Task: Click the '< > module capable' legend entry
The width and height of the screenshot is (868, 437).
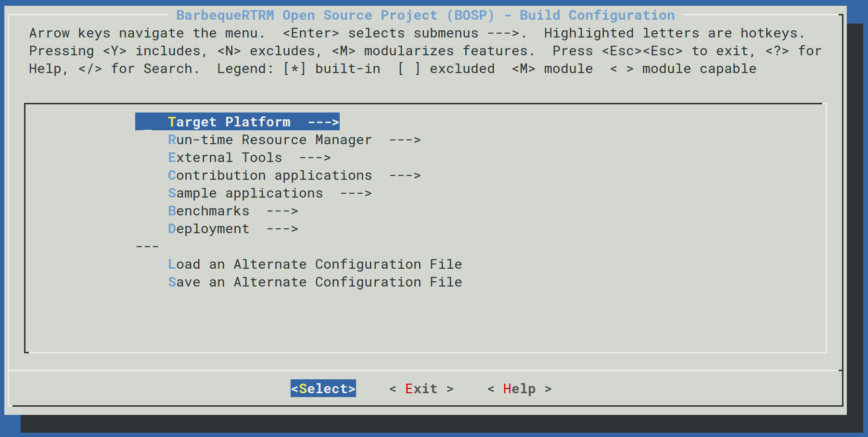Action: click(683, 69)
